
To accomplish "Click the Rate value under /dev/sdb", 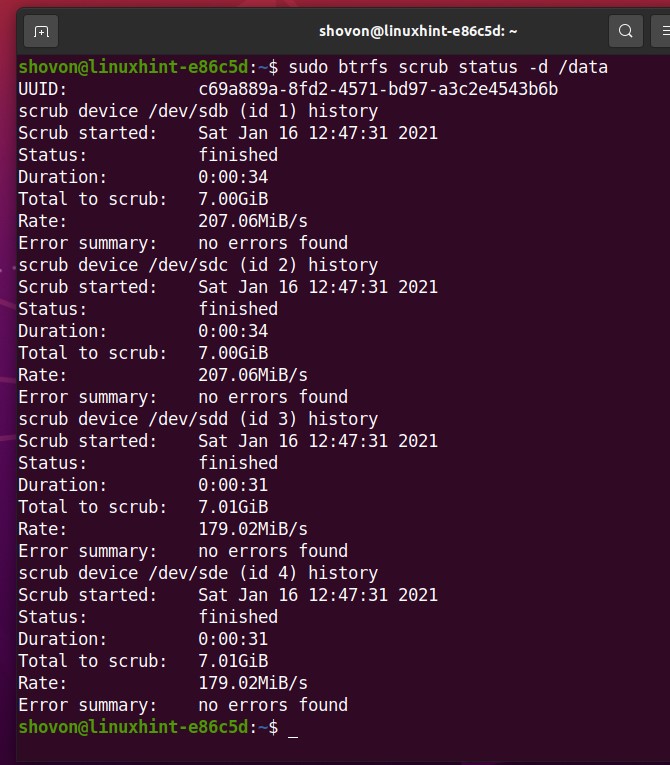I will coord(253,221).
